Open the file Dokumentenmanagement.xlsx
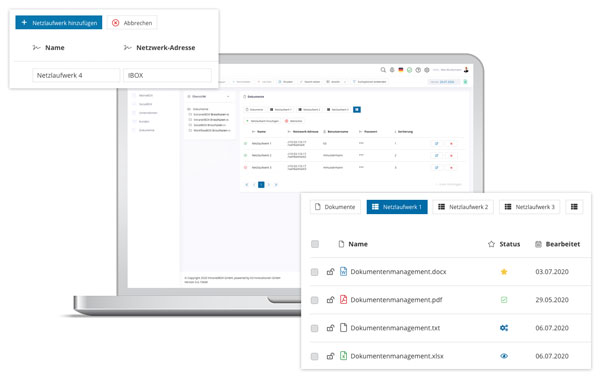 click(x=397, y=356)
